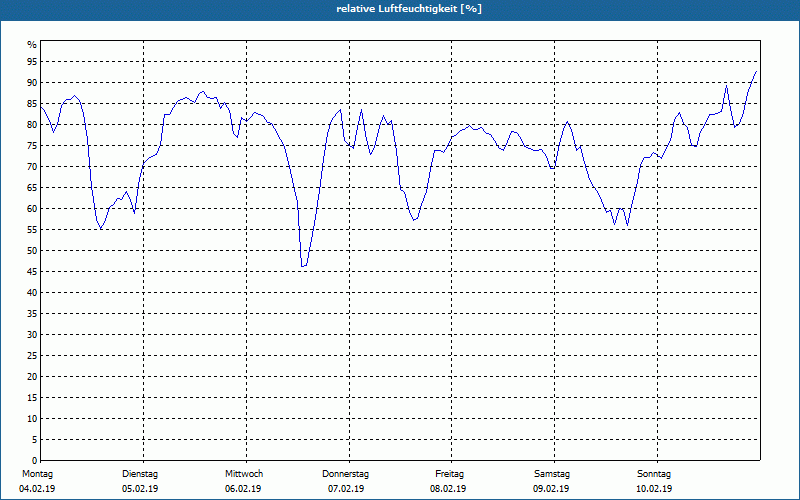Click the date "06.02.19"
800x500 pixels.
[243, 489]
